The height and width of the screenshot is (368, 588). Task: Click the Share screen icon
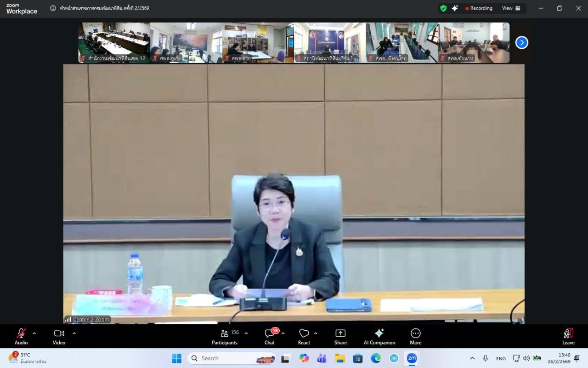[x=340, y=336]
